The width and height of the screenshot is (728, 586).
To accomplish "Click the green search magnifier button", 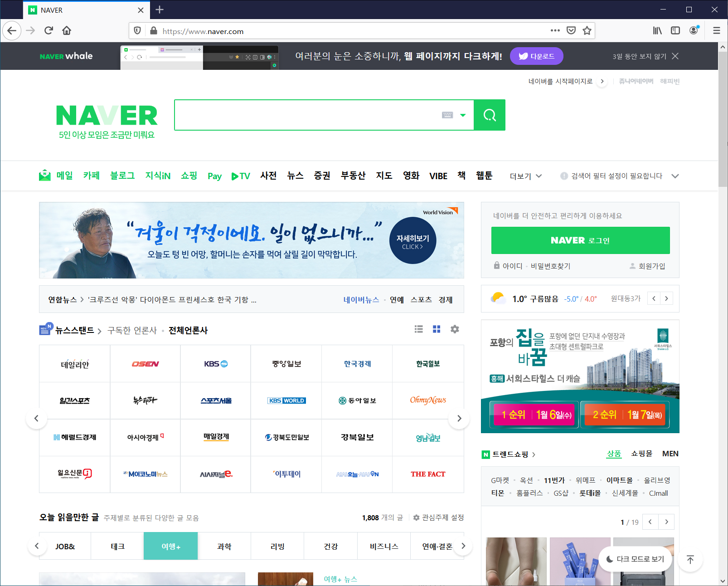I will 490,115.
